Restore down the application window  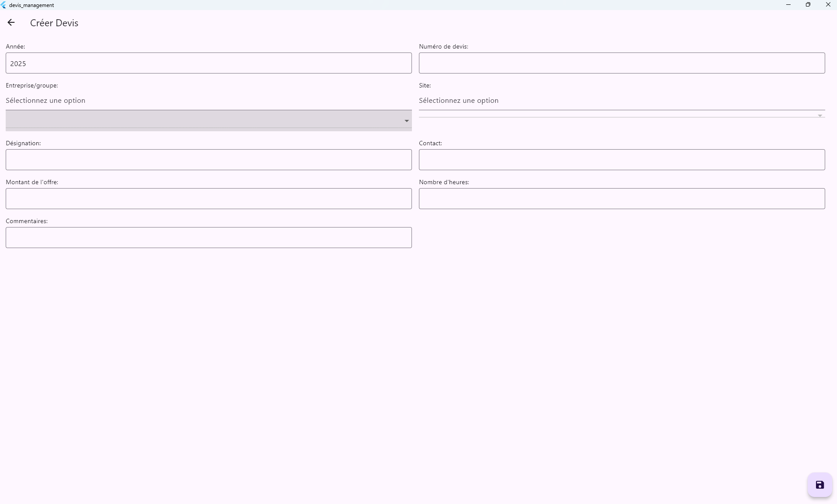tap(808, 5)
